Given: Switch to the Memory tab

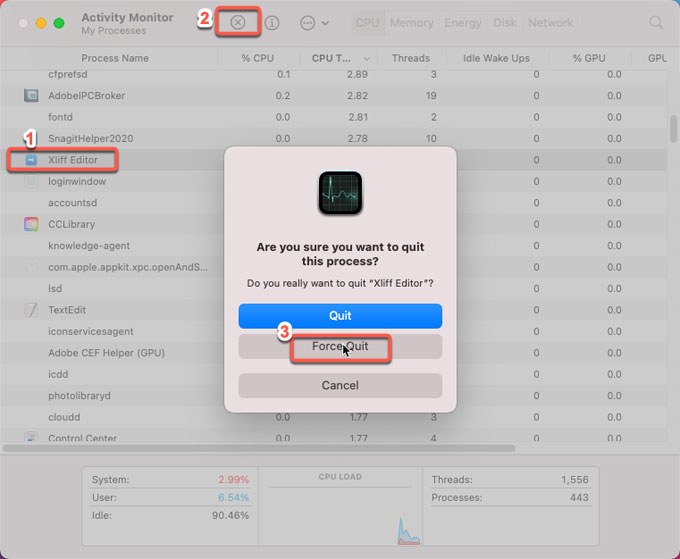Looking at the screenshot, I should (x=411, y=22).
